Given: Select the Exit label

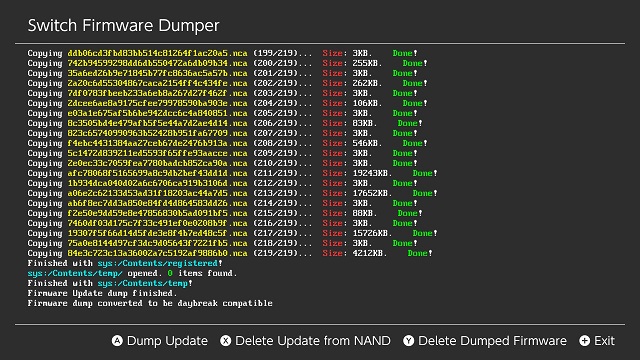Looking at the screenshot, I should coord(604,341).
